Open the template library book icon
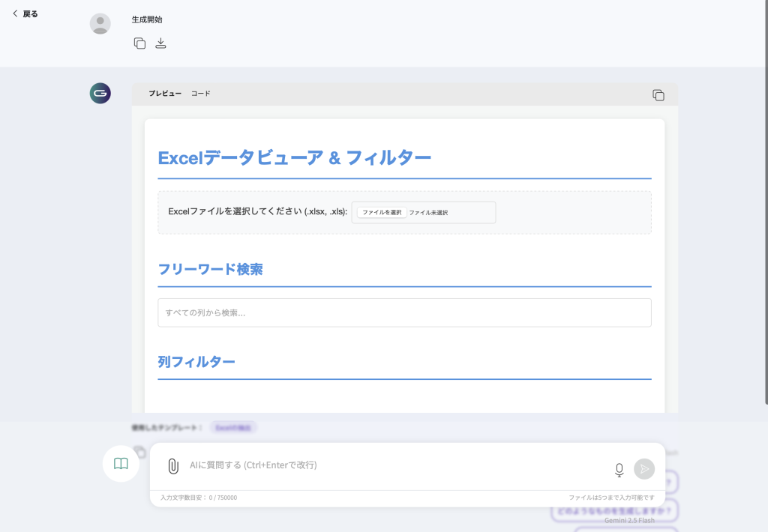 [121, 464]
